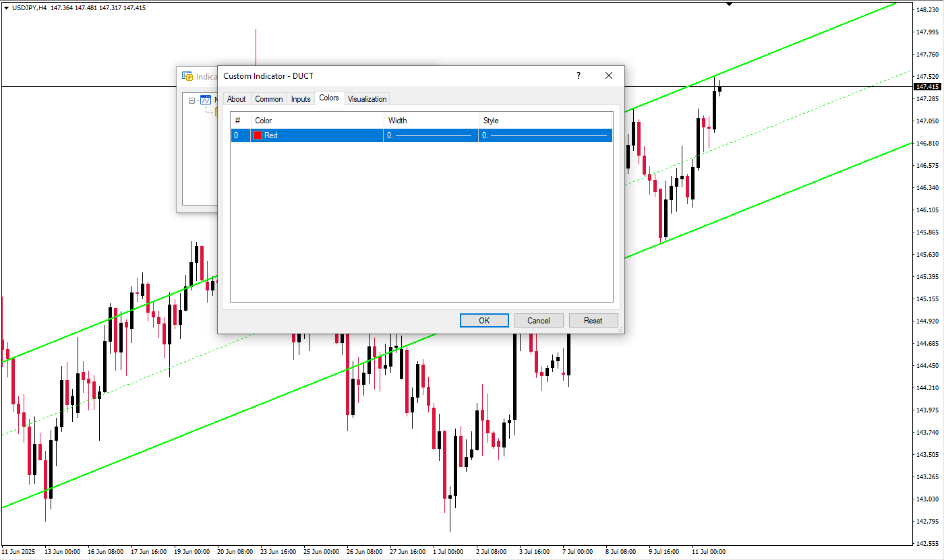Open the Width dropdown for line 0
This screenshot has height=560, width=944.
click(430, 135)
